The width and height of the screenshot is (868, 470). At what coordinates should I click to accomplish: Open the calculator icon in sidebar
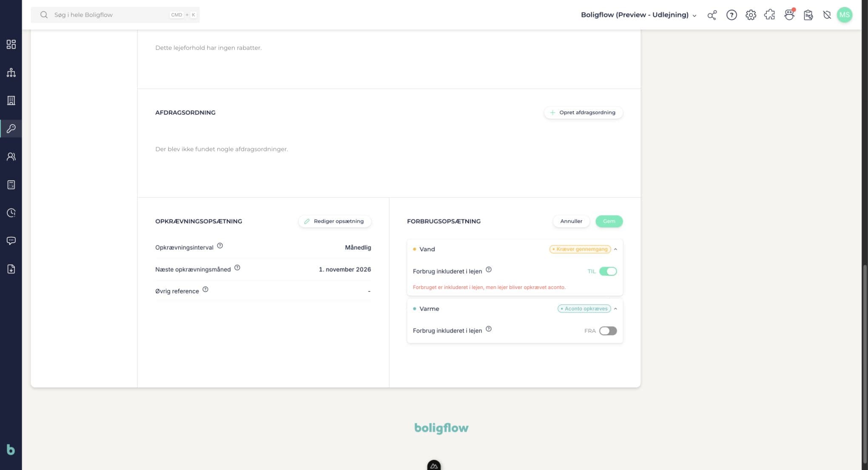(x=11, y=185)
